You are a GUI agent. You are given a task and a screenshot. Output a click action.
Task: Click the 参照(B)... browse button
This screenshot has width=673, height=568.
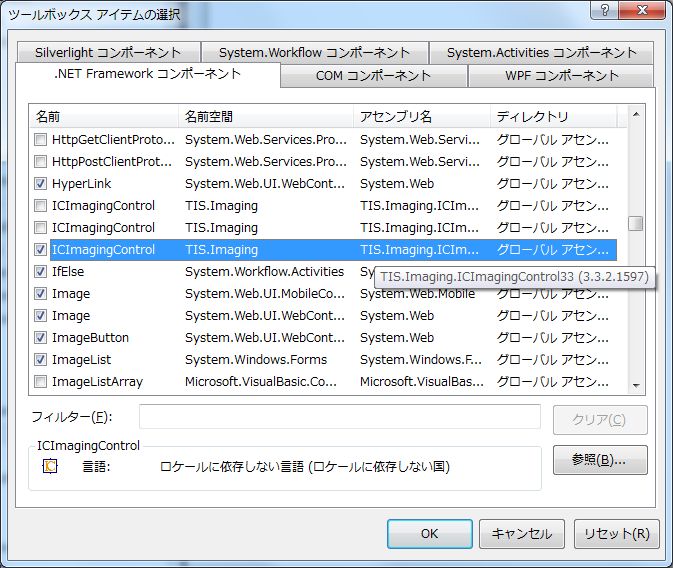click(600, 460)
